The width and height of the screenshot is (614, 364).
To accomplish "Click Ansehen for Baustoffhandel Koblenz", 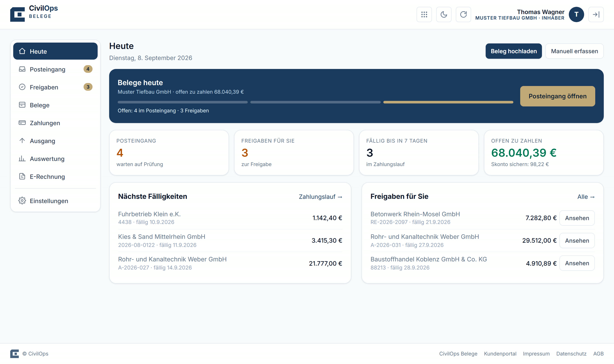I will pyautogui.click(x=577, y=263).
